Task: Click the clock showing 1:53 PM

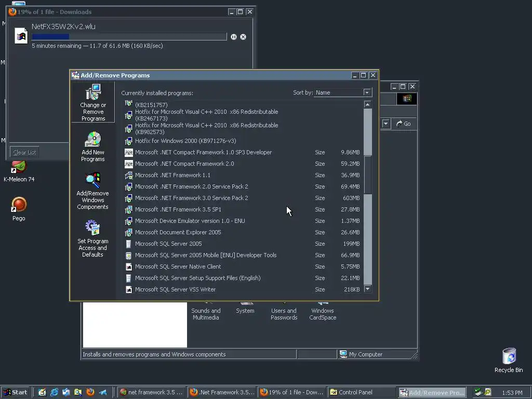Action: (x=512, y=393)
